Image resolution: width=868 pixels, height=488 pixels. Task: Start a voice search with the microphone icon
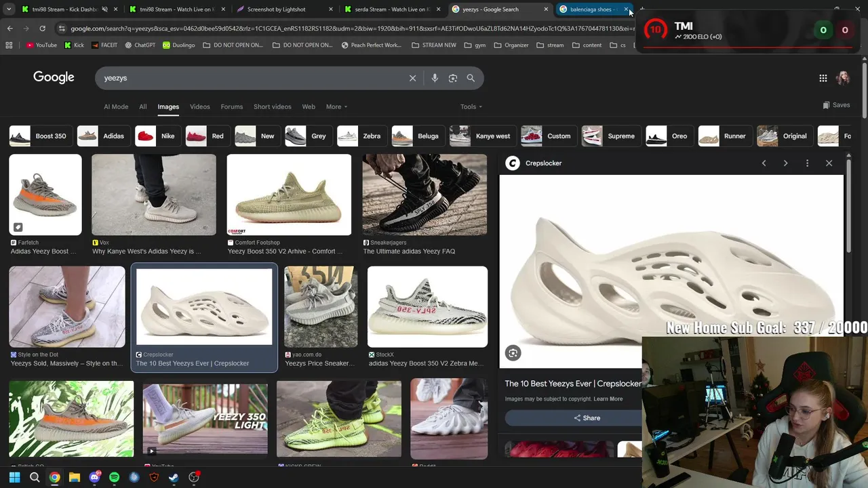tap(435, 78)
